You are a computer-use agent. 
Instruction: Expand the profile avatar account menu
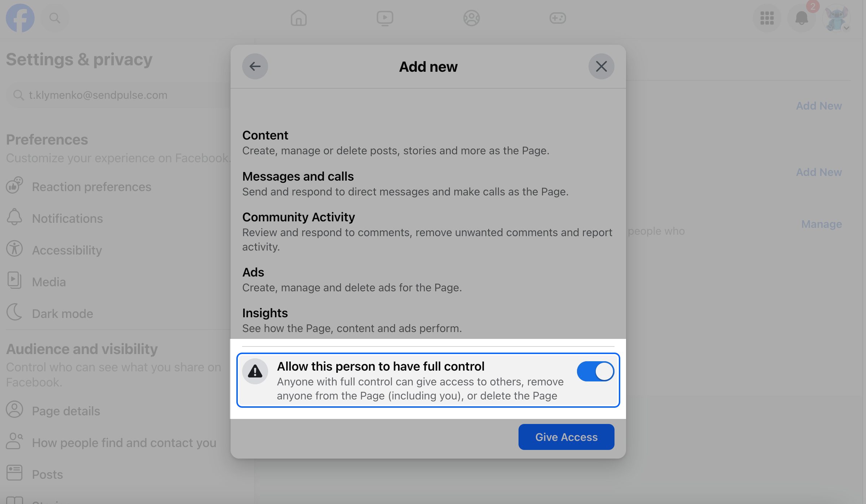(837, 19)
